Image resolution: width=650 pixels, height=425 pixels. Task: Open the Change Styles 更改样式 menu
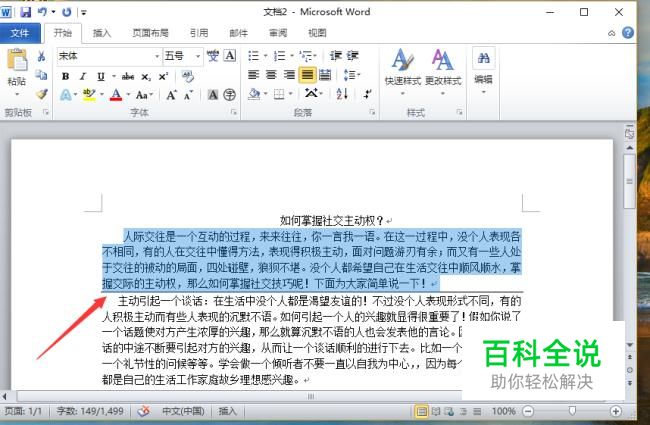[x=443, y=71]
